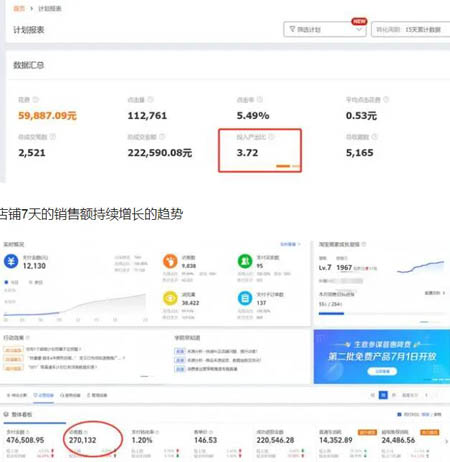This screenshot has width=450, height=462.
Task: Click the blue yen icon beside 12,130
Action: click(x=11, y=261)
